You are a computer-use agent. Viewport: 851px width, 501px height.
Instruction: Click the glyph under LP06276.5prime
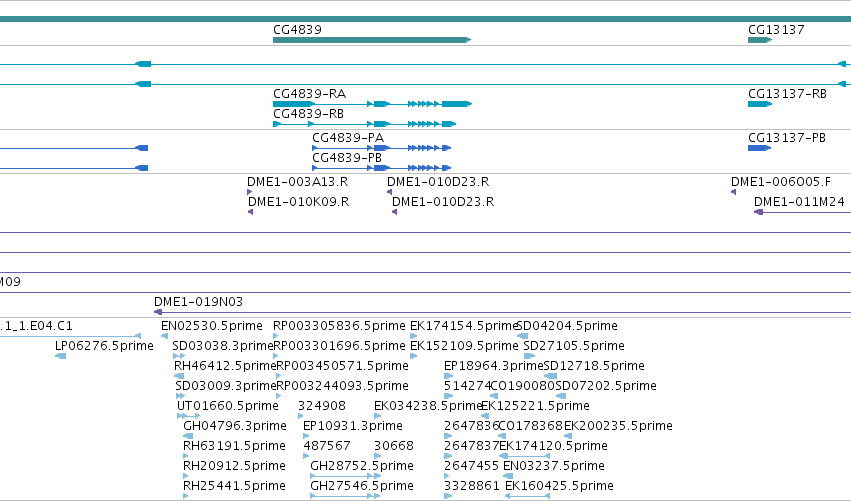[x=61, y=356]
